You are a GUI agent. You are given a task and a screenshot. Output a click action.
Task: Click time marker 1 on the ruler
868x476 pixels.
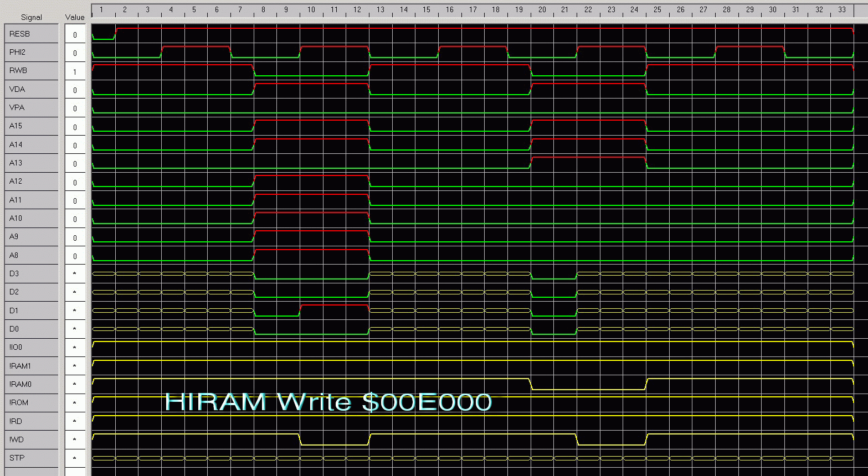click(x=102, y=9)
